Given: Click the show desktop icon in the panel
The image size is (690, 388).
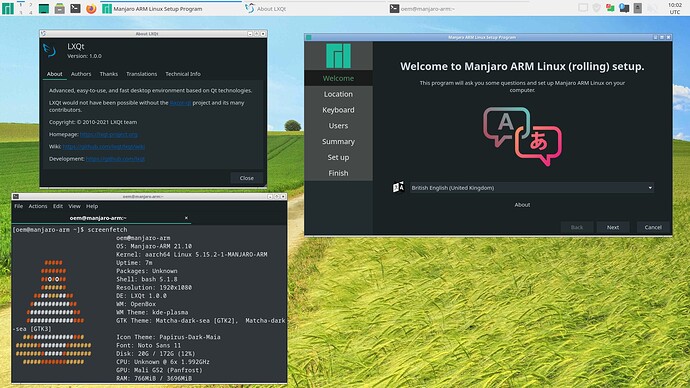Looking at the screenshot, I should [x=44, y=8].
